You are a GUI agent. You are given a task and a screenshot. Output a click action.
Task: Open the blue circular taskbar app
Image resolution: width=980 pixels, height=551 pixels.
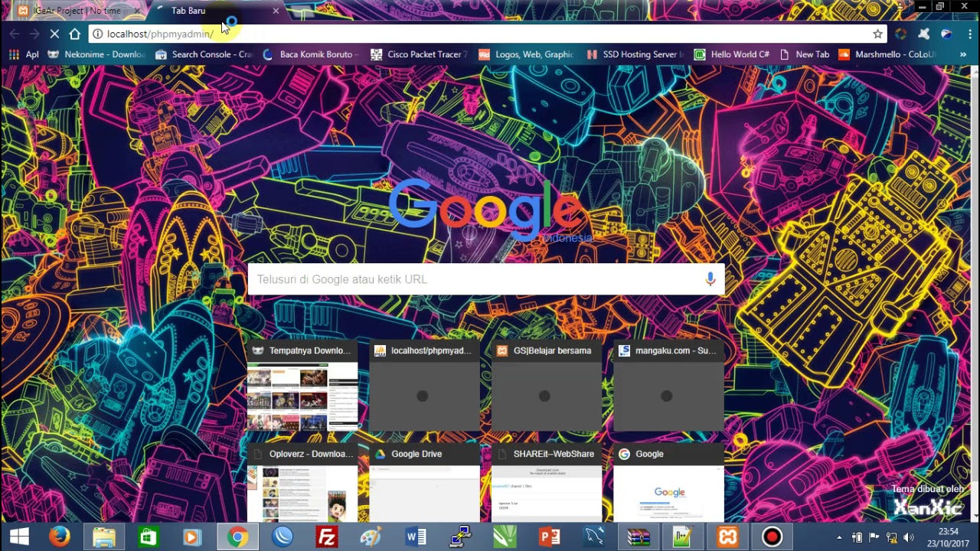click(x=283, y=536)
